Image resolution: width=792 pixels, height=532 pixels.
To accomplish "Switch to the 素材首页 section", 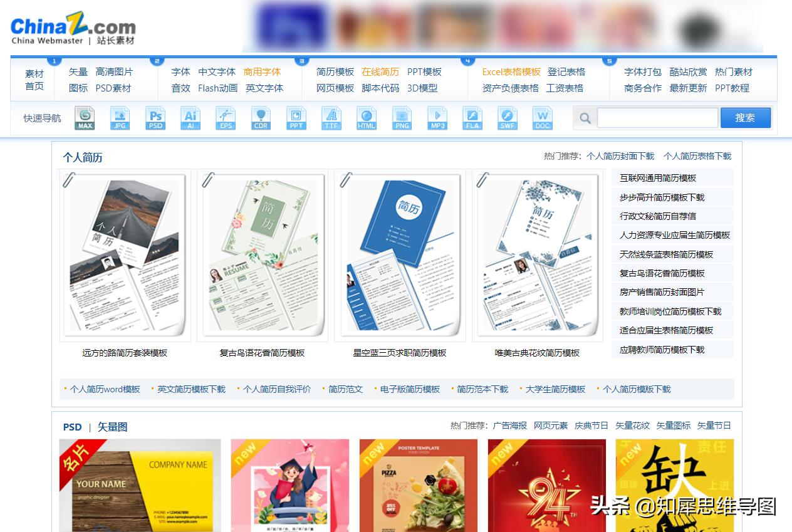I will coord(34,80).
